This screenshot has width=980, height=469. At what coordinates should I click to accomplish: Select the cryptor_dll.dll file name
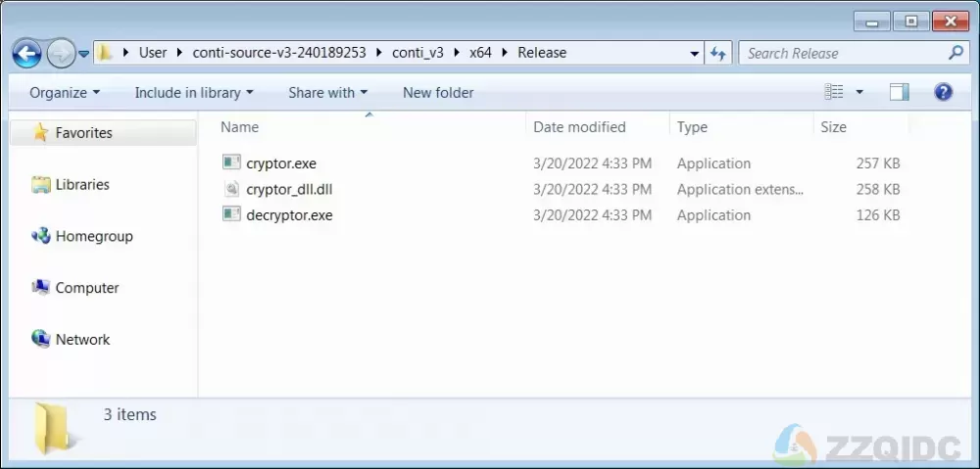point(289,189)
